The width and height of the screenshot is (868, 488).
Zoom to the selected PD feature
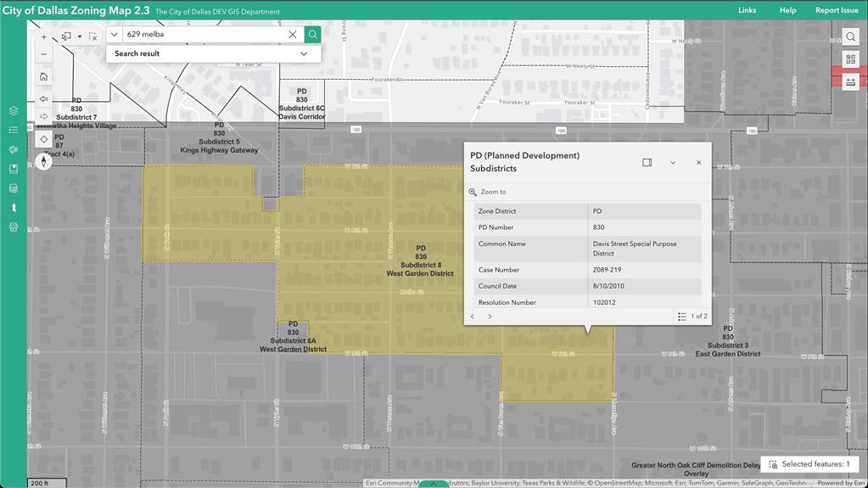488,192
